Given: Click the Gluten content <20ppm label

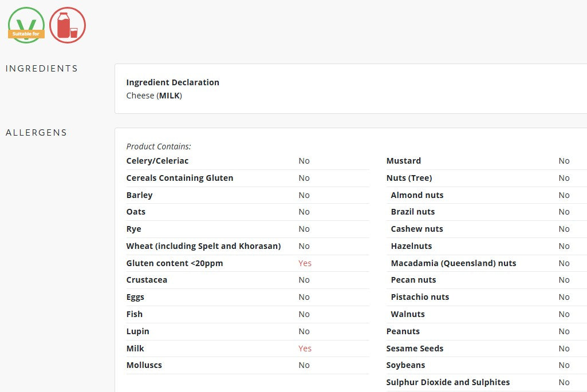Looking at the screenshot, I should coord(175,263).
